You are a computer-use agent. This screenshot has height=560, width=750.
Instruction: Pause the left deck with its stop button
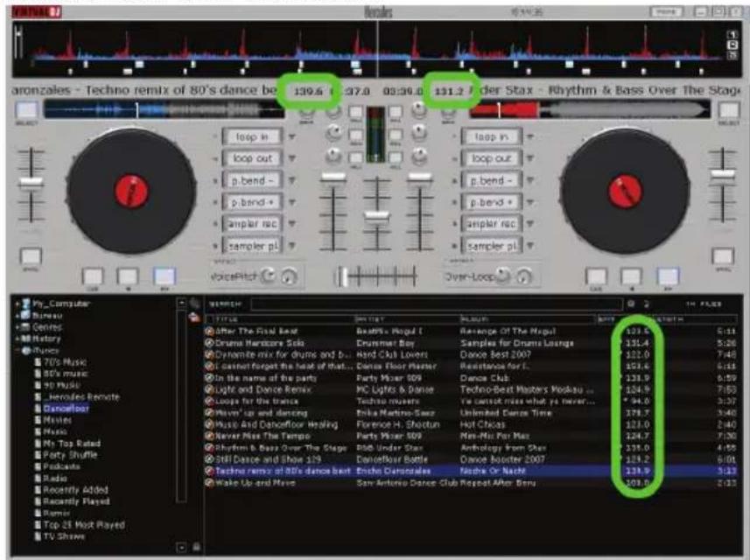pos(128,276)
